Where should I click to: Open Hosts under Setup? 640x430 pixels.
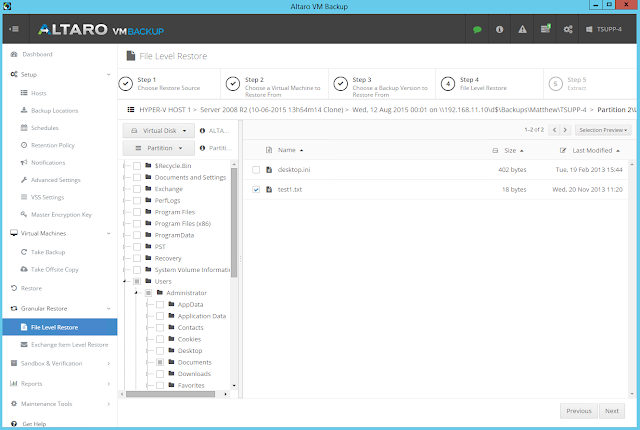click(39, 93)
